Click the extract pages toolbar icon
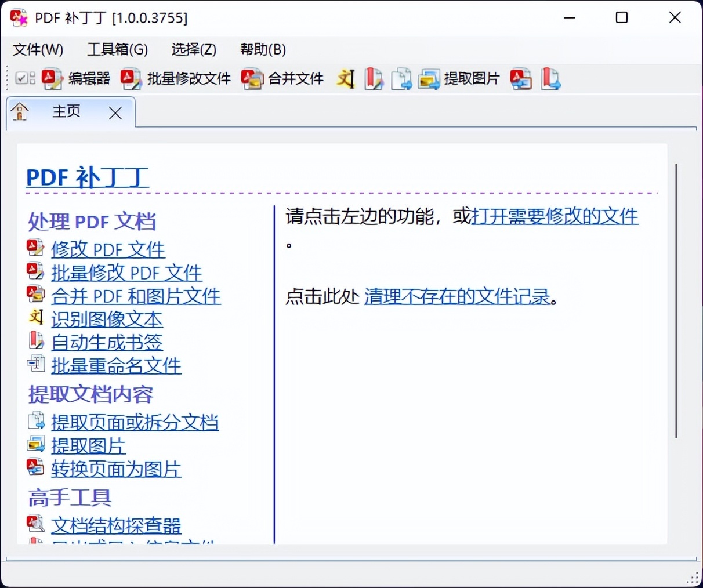This screenshot has width=703, height=588. click(x=402, y=79)
